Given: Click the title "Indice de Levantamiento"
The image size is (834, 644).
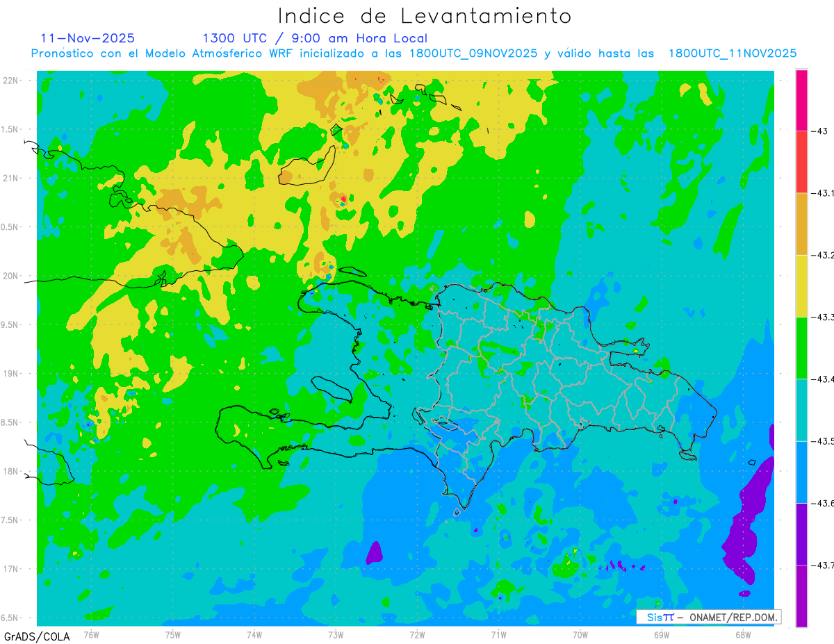Looking at the screenshot, I should coord(425,15).
